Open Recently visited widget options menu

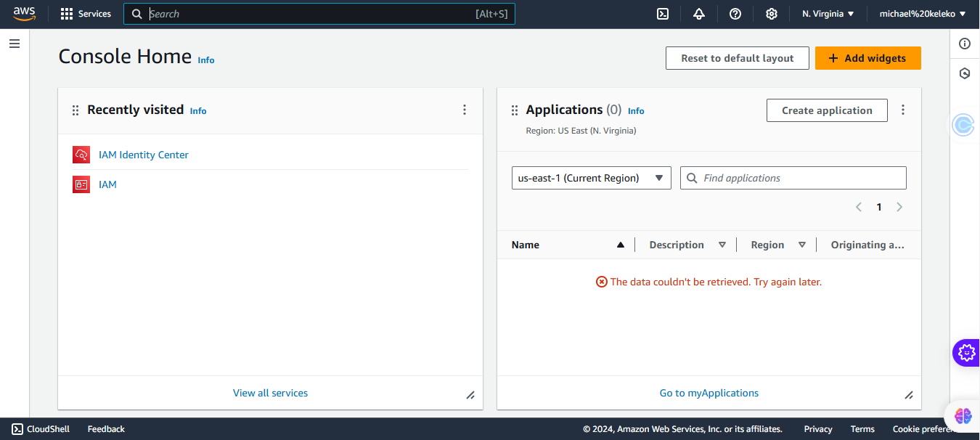tap(465, 110)
